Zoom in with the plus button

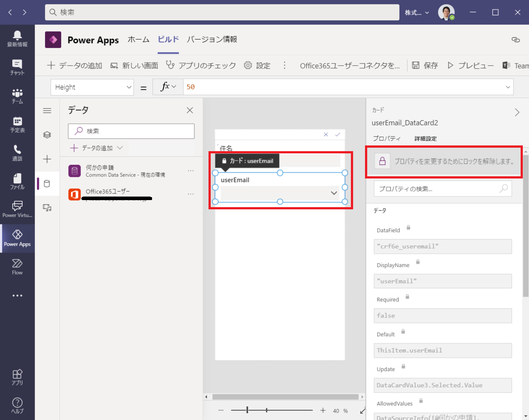point(323,410)
